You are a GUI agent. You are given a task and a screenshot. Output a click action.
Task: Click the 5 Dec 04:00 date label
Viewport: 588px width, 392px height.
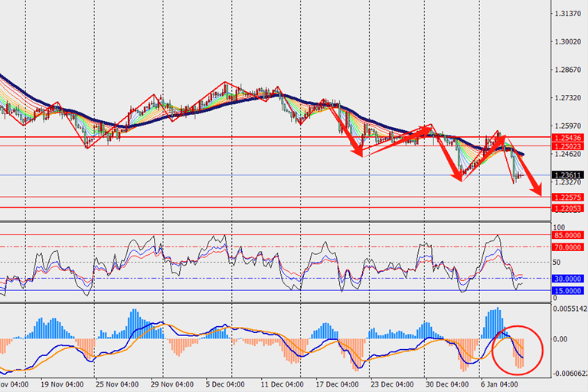pyautogui.click(x=225, y=384)
